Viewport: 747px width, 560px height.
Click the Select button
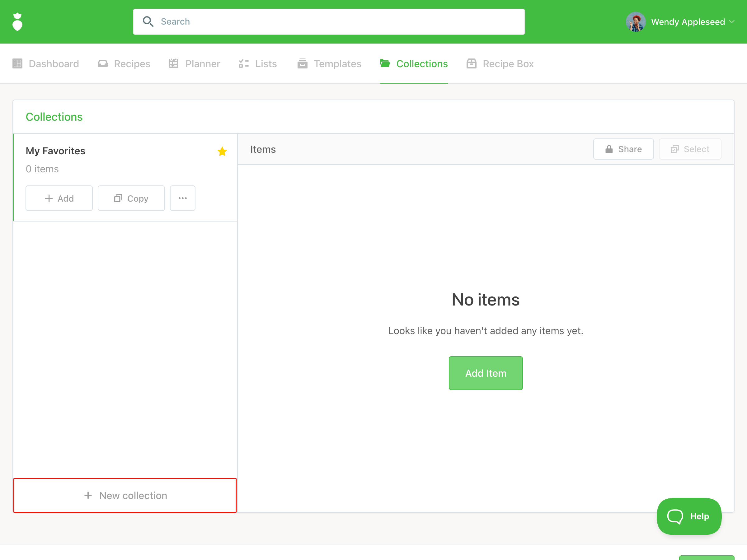(690, 149)
